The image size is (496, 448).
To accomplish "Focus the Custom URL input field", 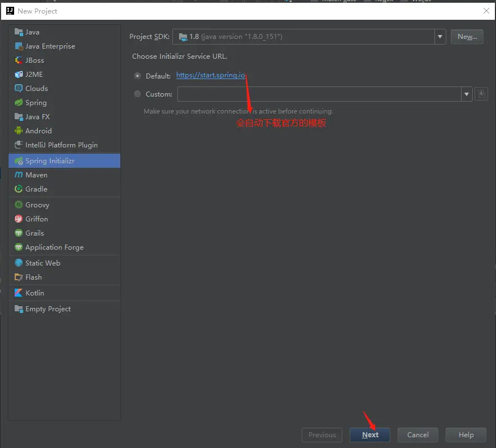I will (x=319, y=94).
